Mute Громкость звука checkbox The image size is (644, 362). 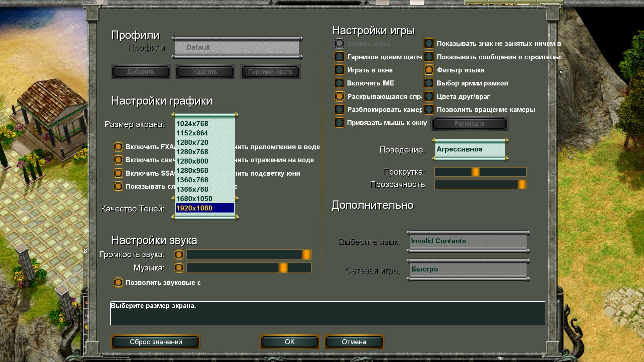pos(179,255)
